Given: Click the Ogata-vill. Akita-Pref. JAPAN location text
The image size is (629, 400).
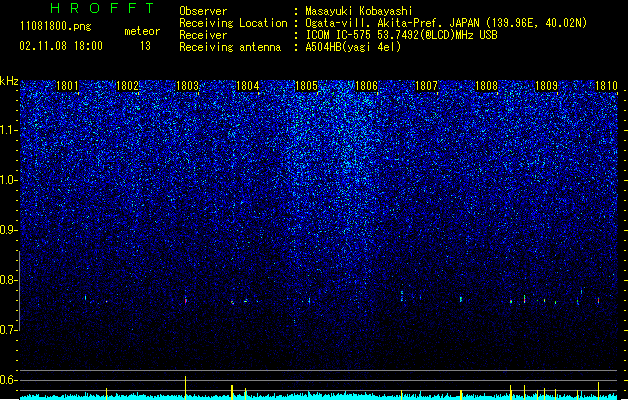Looking at the screenshot, I should click(x=446, y=23).
